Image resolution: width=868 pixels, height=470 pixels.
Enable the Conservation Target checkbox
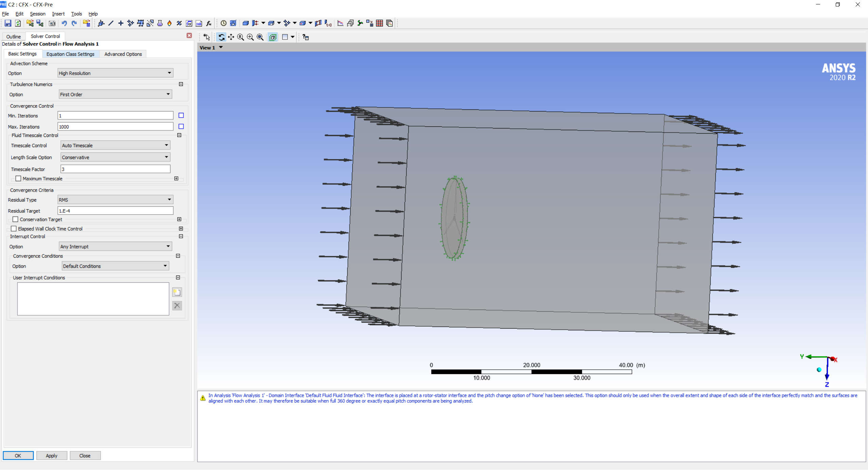pyautogui.click(x=15, y=219)
